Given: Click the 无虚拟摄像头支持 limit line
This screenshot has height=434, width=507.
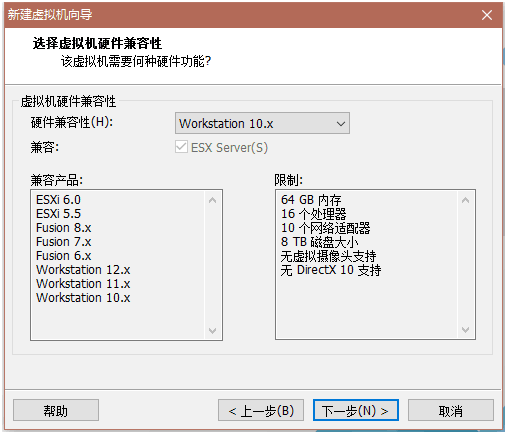Looking at the screenshot, I should pyautogui.click(x=329, y=256).
